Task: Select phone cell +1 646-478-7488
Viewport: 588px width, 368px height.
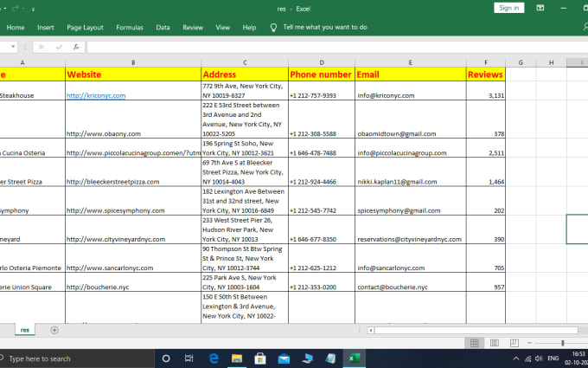Action: tap(322, 148)
